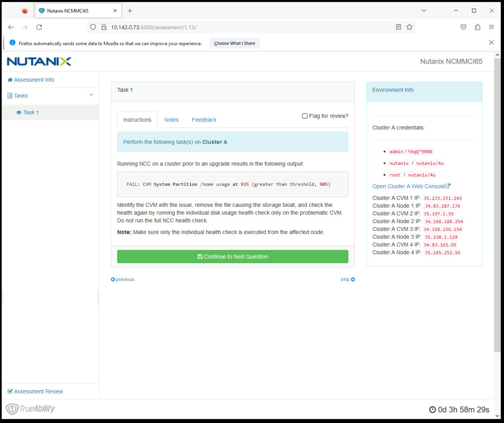This screenshot has height=423, width=504.
Task: Open the Firefox application menu hamburger
Action: coord(491,27)
